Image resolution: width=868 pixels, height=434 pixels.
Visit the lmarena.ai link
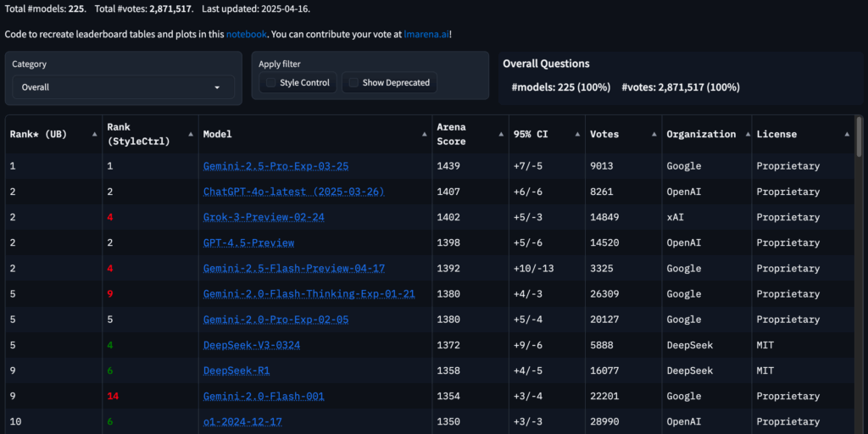coord(426,34)
